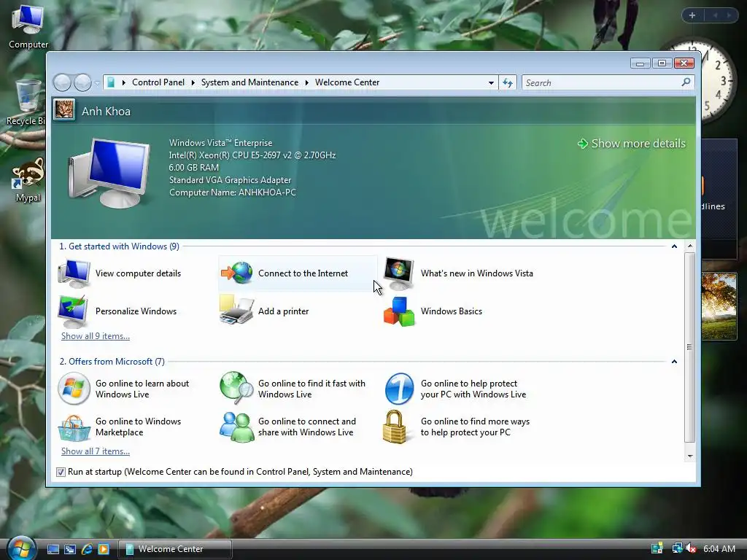Viewport: 747px width, 560px height.
Task: Click inside the Search input field
Action: 603,83
